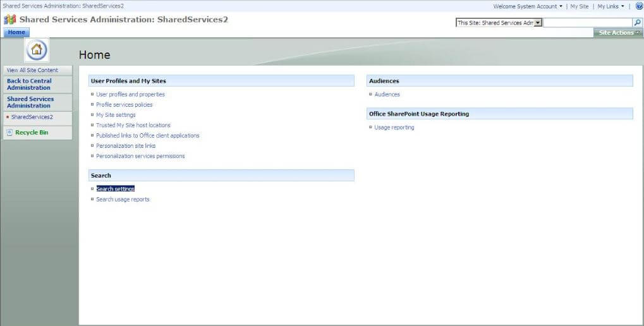The width and height of the screenshot is (644, 326).
Task: Click the home image icon above the sidebar
Action: [37, 50]
